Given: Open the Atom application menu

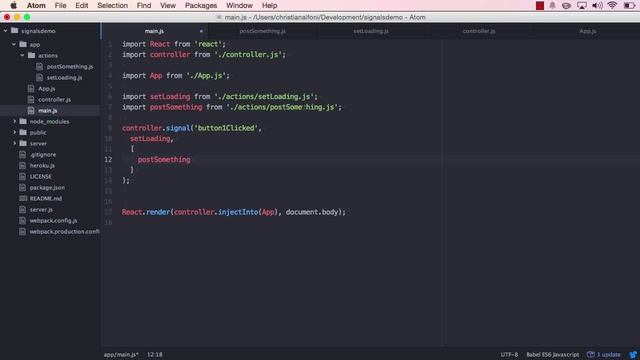Looking at the screenshot, I should (x=36, y=5).
